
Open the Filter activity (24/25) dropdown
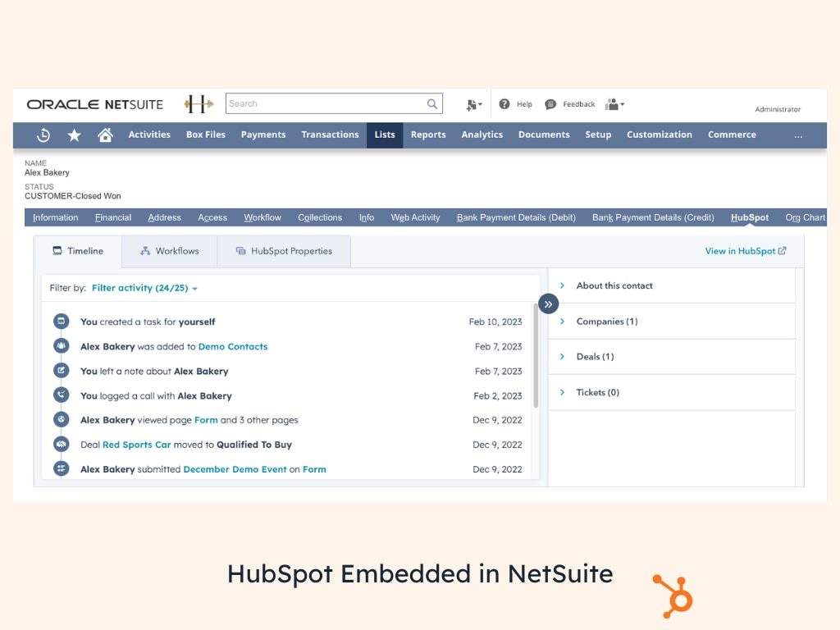click(x=144, y=288)
